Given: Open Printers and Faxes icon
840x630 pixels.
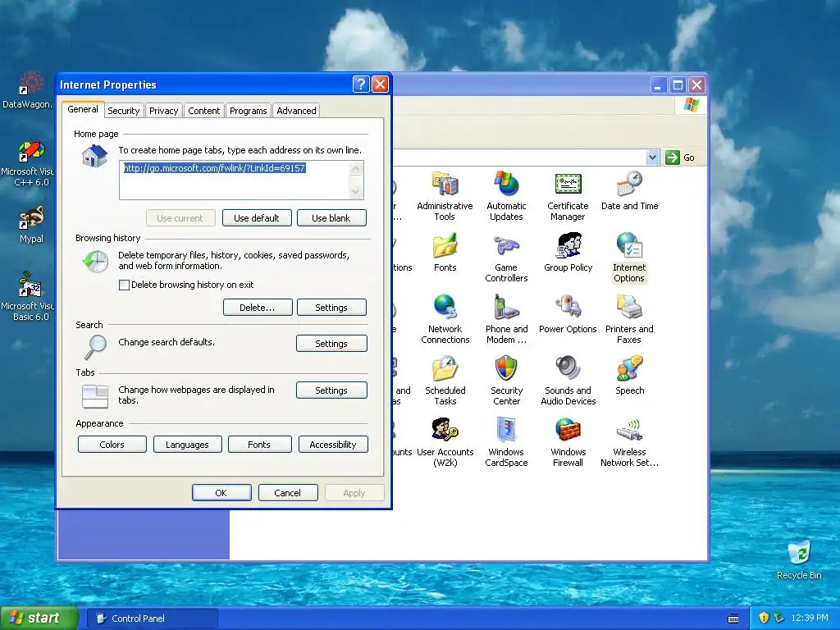Looking at the screenshot, I should (x=629, y=319).
